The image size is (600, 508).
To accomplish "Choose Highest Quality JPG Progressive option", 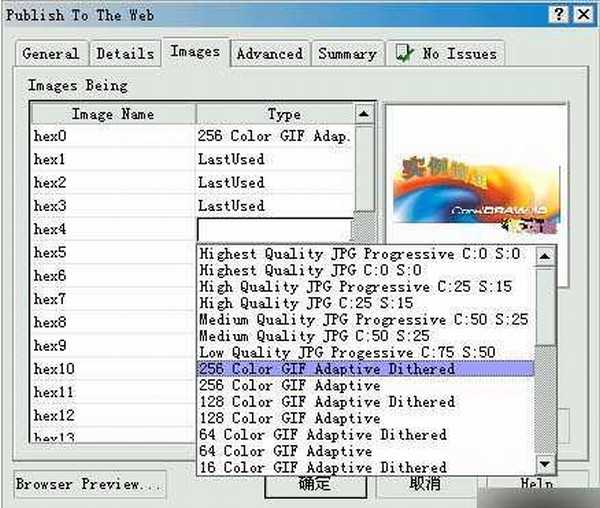I will [359, 254].
